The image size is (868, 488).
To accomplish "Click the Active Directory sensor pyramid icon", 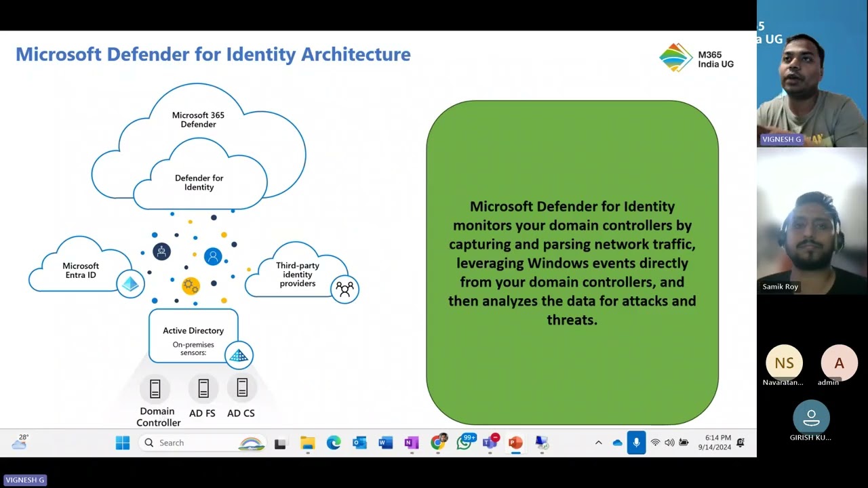I will pyautogui.click(x=238, y=355).
